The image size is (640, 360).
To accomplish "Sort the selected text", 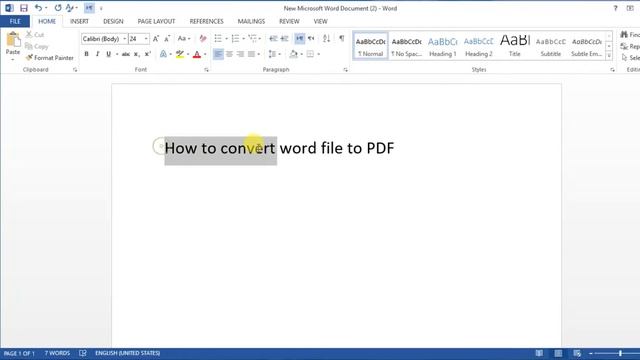I will (x=326, y=39).
